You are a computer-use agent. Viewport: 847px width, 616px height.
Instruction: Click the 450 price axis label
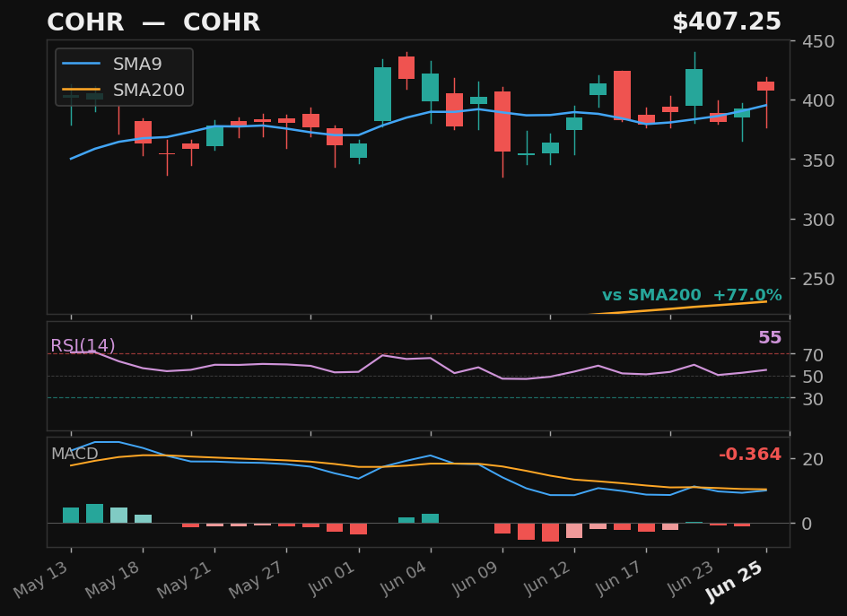pos(818,41)
